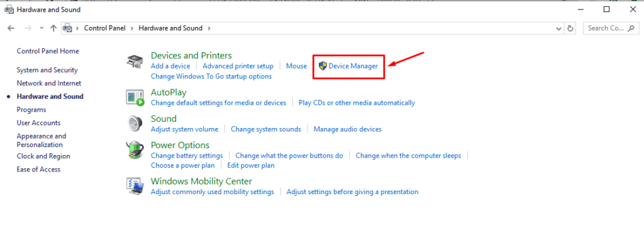Click the Control Panel icon in address bar
The height and width of the screenshot is (228, 644).
click(x=67, y=28)
